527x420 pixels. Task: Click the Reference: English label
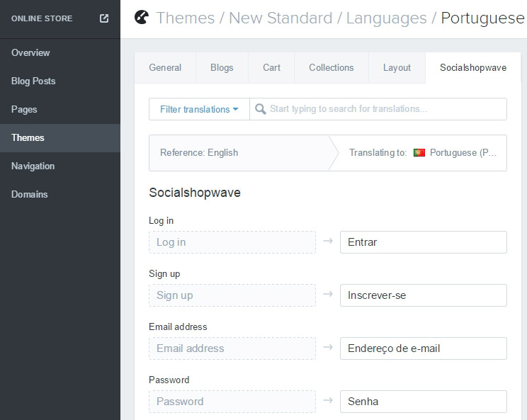[x=199, y=152]
